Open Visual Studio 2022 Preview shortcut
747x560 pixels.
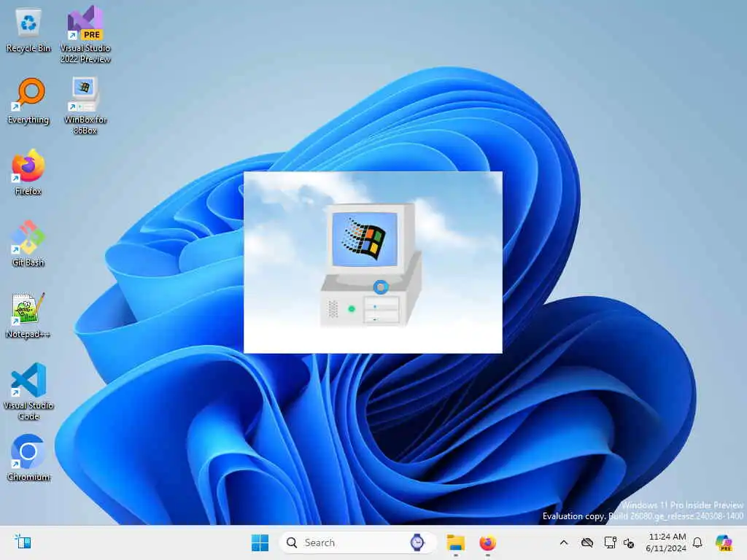tap(85, 34)
